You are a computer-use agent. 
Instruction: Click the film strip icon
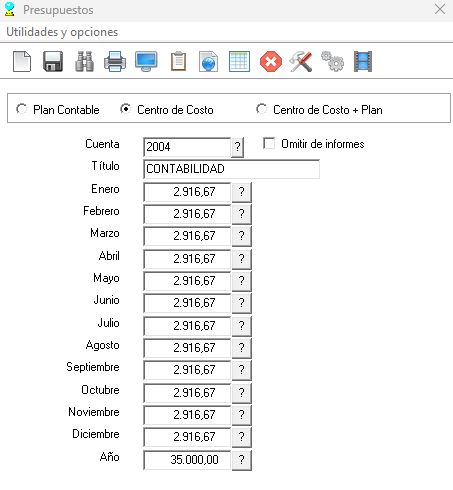[x=363, y=62]
